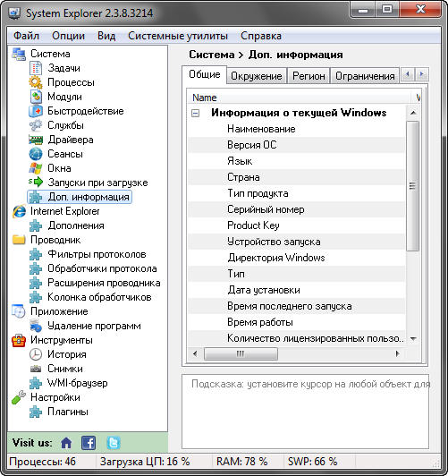Open the Быстродействие icon
The height and width of the screenshot is (476, 448).
pyautogui.click(x=36, y=111)
